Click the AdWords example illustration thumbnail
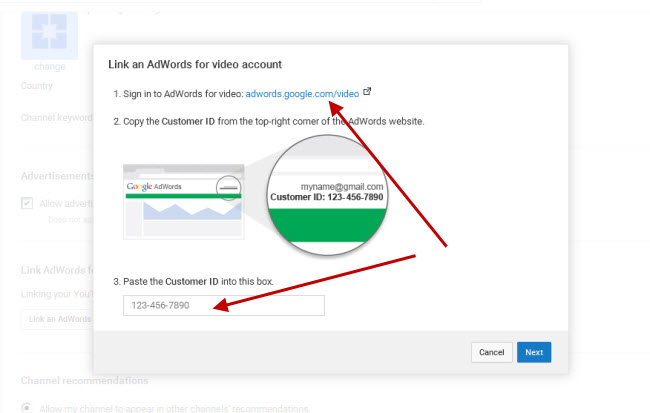 pos(184,202)
